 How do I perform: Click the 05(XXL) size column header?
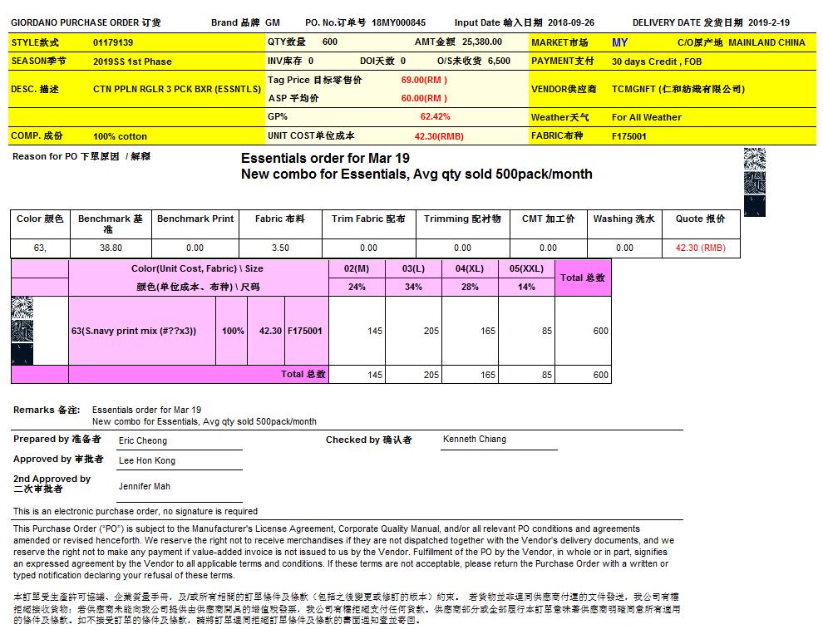click(x=526, y=268)
